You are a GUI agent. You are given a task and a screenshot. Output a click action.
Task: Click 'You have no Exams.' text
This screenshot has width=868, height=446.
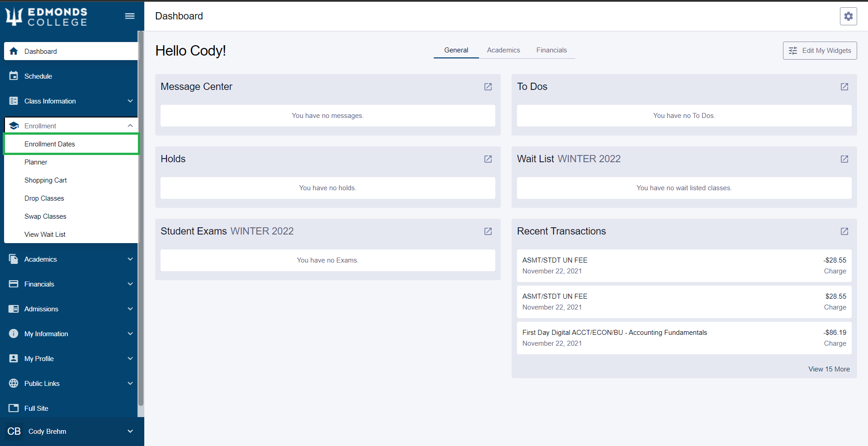pyautogui.click(x=327, y=260)
